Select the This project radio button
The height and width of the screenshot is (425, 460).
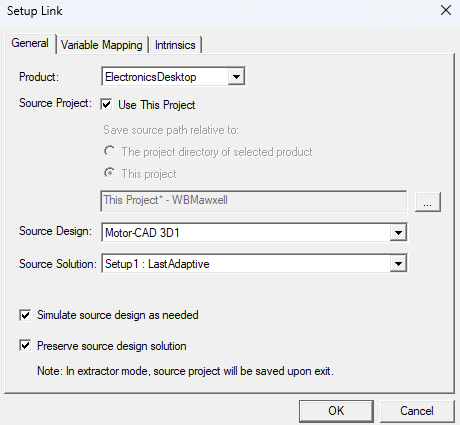tap(110, 173)
